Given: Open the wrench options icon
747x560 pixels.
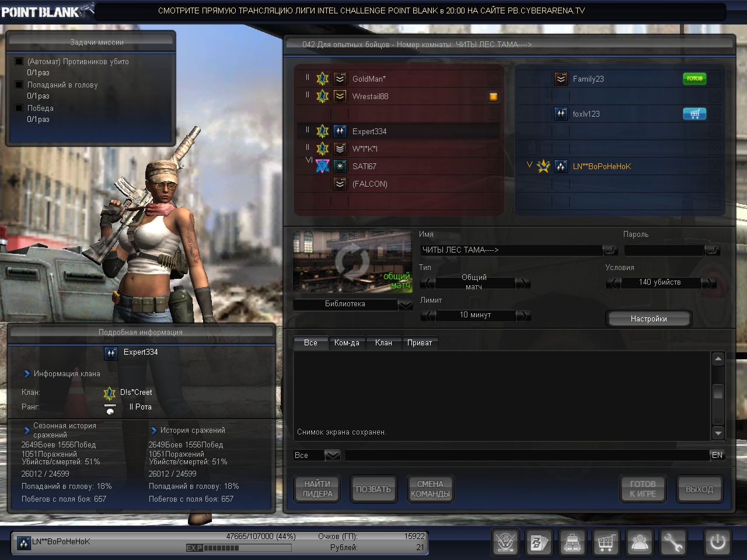Looking at the screenshot, I should point(673,543).
